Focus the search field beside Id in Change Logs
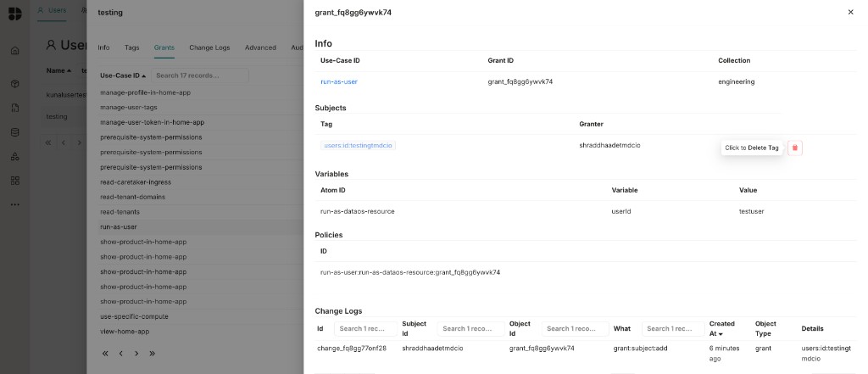 point(365,328)
